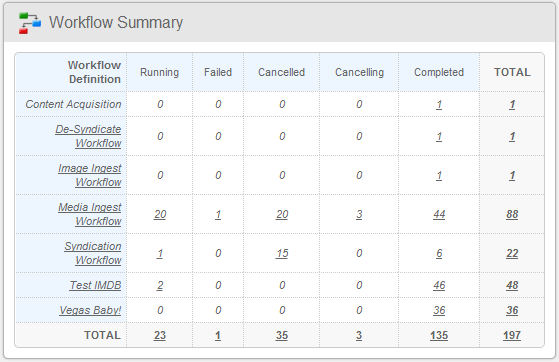Open Vegas Baby! total of 36
Screen dimensions: 559x362
tap(512, 310)
